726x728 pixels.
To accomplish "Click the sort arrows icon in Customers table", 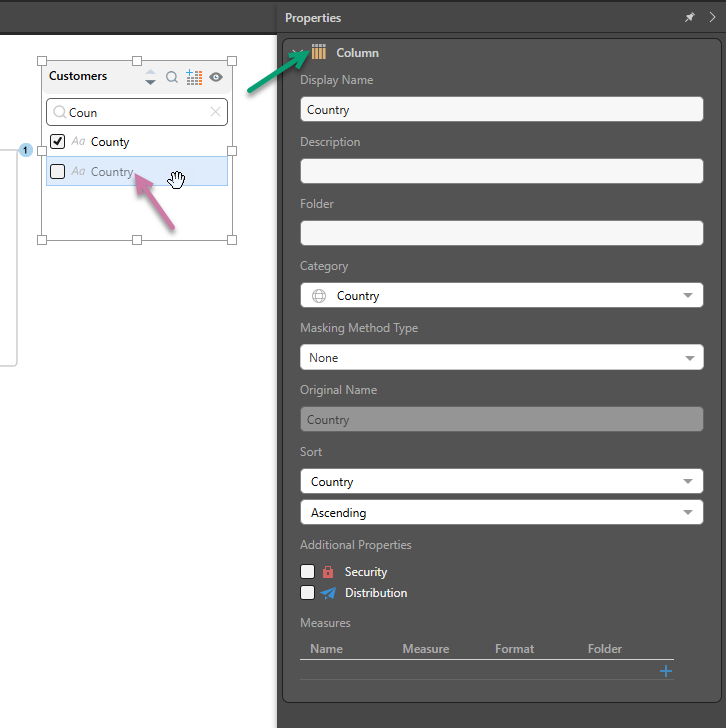I will pyautogui.click(x=150, y=77).
